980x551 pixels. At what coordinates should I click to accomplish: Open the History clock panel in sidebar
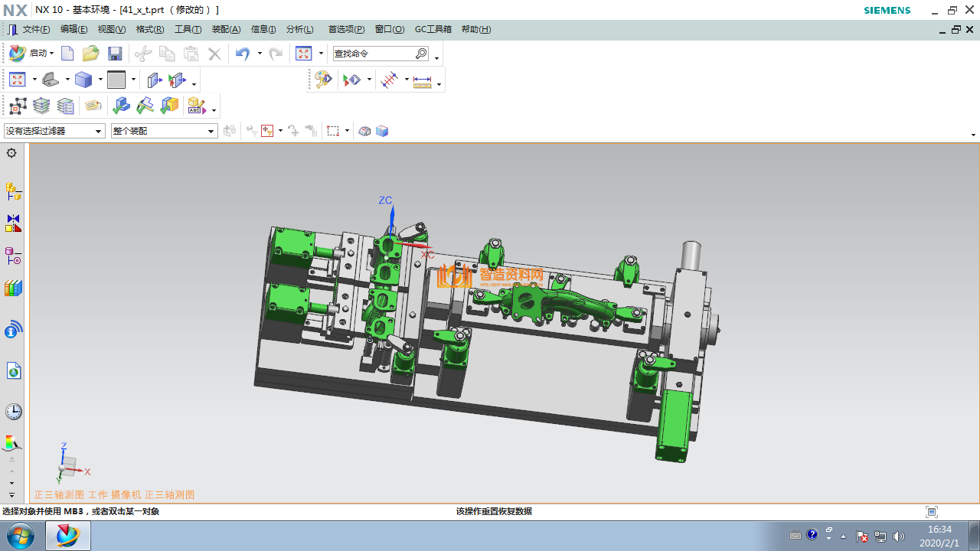(x=13, y=412)
